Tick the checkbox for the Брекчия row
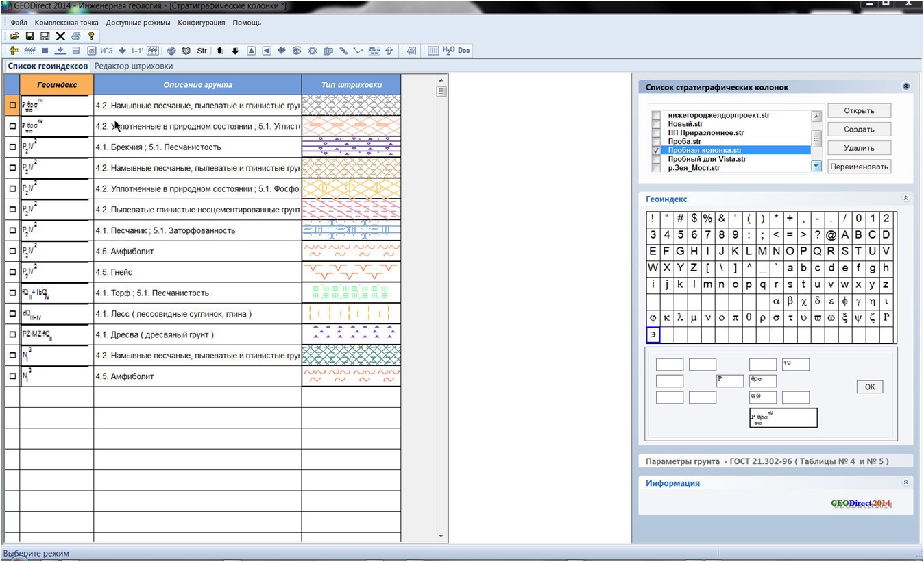The height and width of the screenshot is (562, 924). (x=12, y=147)
